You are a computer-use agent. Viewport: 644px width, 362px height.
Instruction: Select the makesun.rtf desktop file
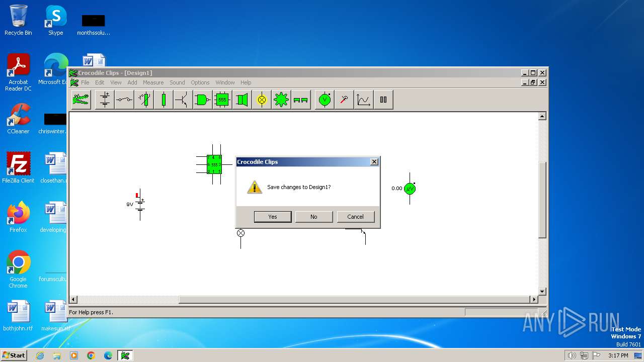point(55,316)
